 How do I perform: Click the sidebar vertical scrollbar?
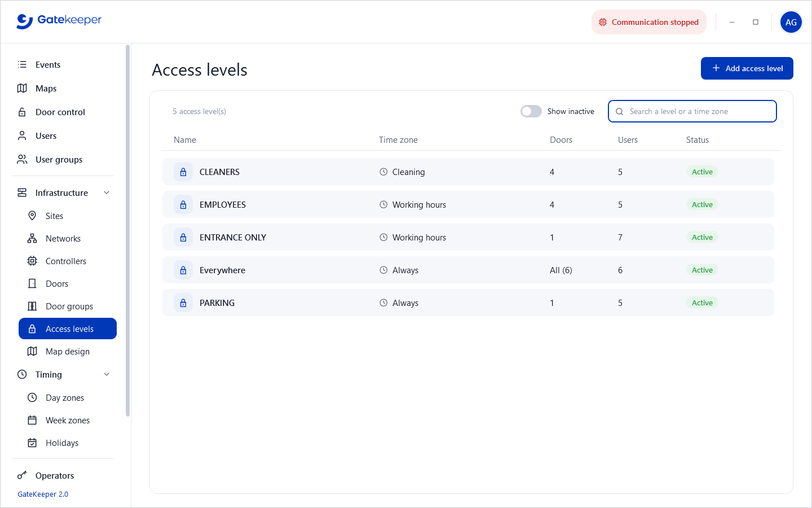click(x=128, y=230)
